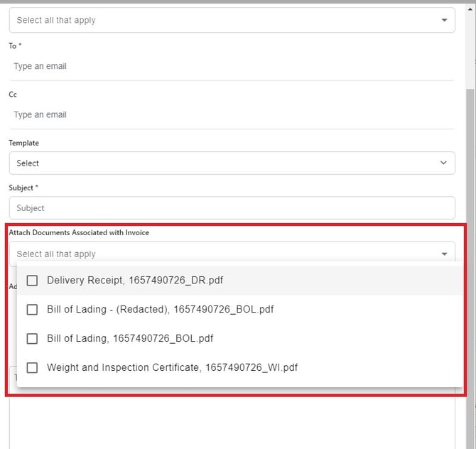Open the top Select all that apply dropdown
476x449 pixels.
232,20
